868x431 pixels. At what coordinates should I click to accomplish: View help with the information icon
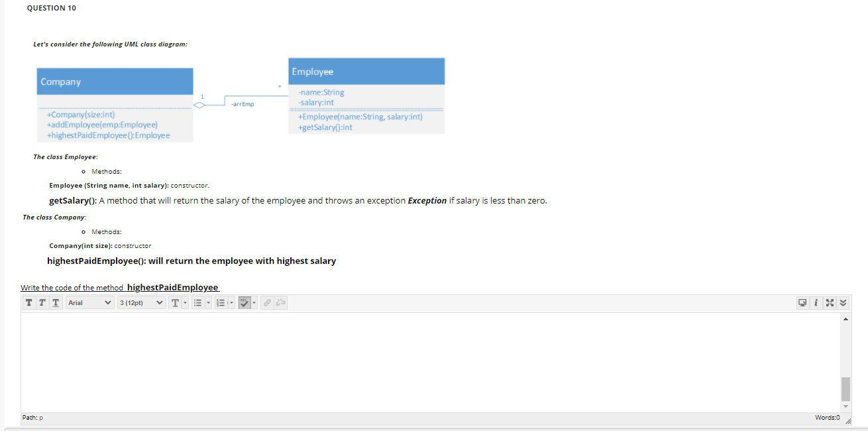(x=816, y=303)
